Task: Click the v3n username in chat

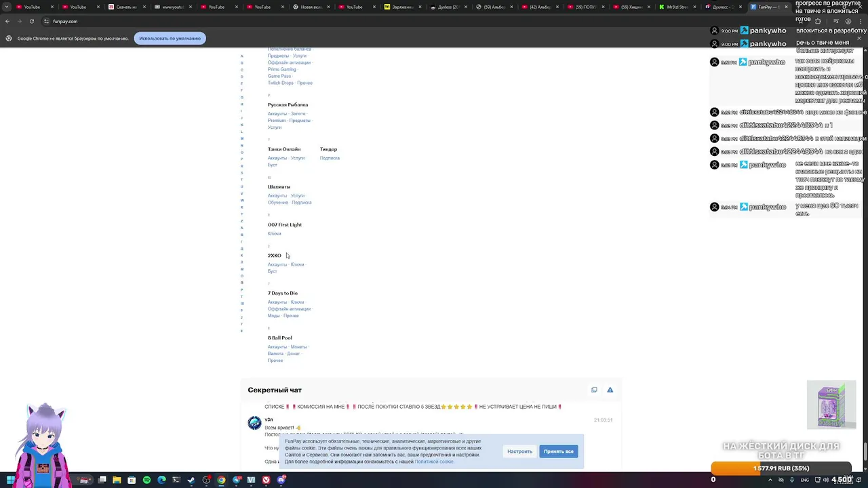Action: [x=269, y=420]
